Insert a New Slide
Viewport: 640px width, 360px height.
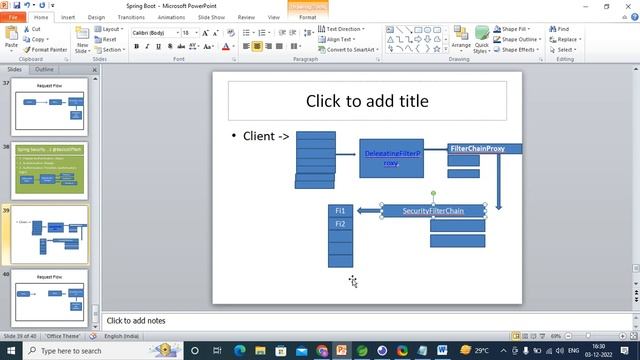82,40
